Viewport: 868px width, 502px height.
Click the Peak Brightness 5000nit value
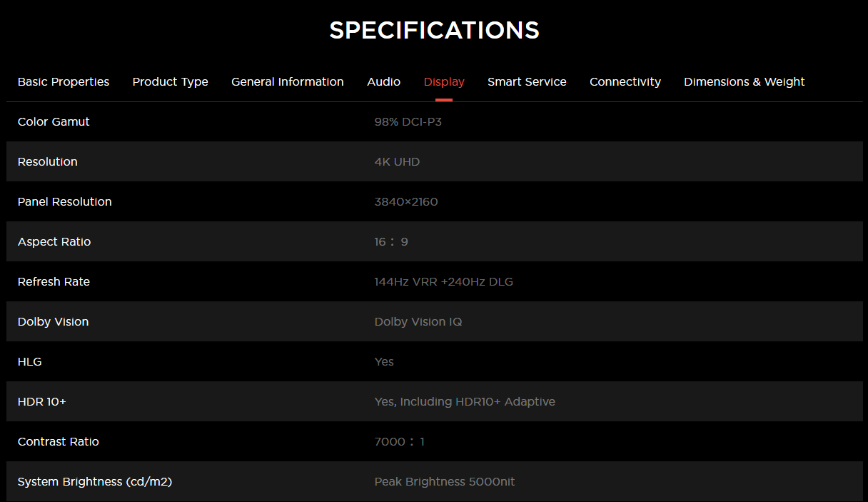(x=444, y=482)
